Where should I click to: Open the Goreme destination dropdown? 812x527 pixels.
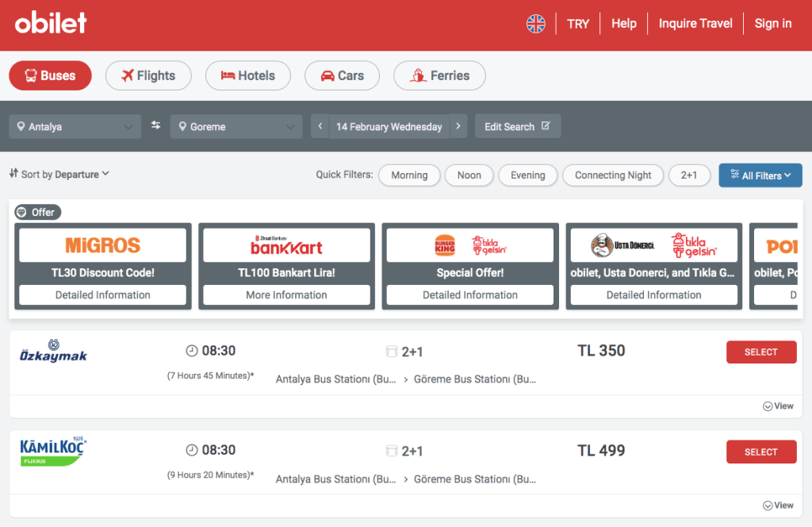click(236, 127)
